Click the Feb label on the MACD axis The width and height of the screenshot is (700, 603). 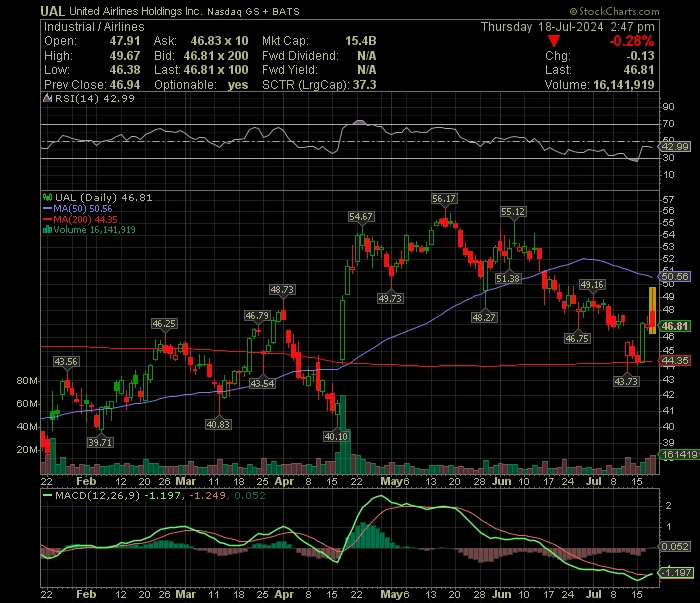click(x=86, y=595)
